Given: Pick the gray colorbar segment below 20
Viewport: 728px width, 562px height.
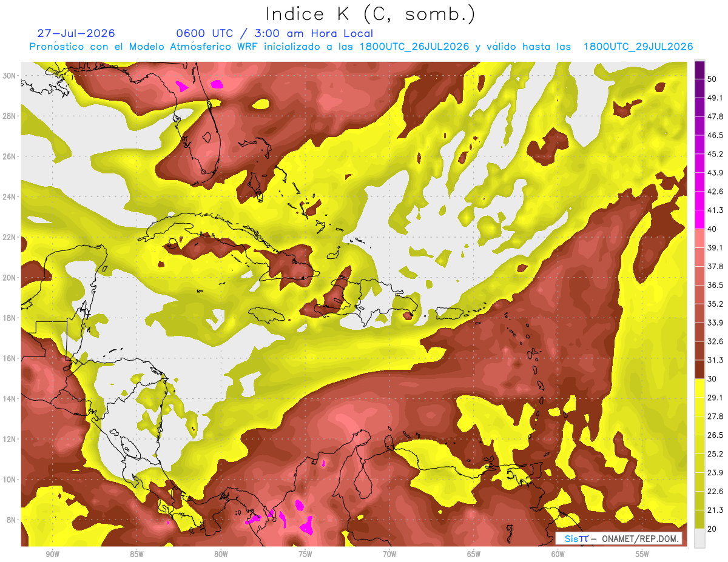Looking at the screenshot, I should click(700, 538).
